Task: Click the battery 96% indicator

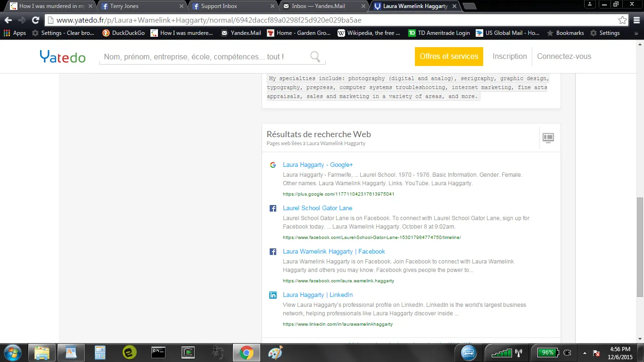Action: [x=547, y=353]
